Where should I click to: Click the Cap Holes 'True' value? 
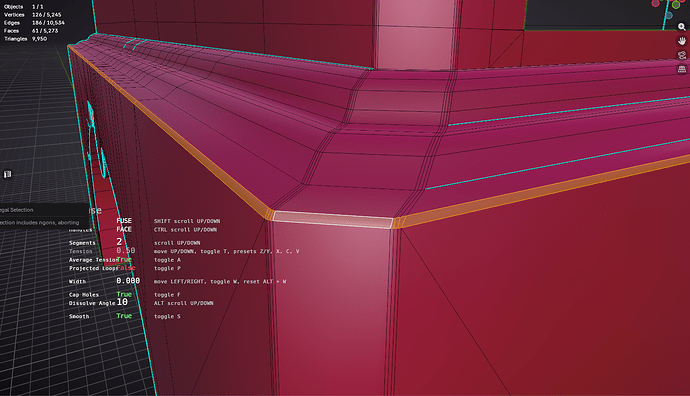click(x=124, y=294)
